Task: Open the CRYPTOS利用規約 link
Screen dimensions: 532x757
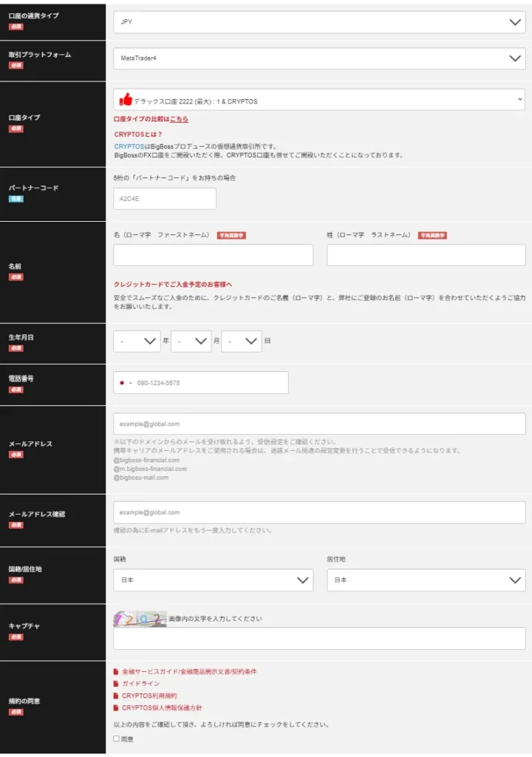Action: 149,696
